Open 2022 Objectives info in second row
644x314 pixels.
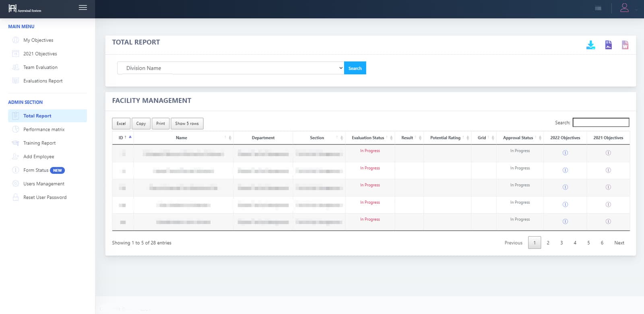[x=565, y=170]
